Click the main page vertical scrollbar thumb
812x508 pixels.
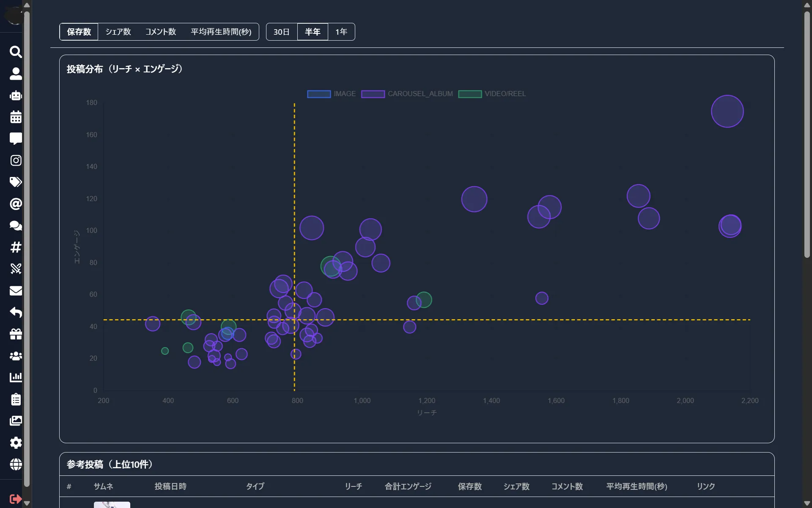[x=807, y=134]
